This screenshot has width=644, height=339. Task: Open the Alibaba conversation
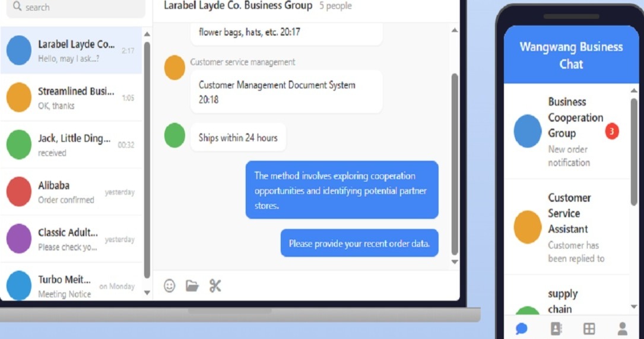click(x=71, y=192)
